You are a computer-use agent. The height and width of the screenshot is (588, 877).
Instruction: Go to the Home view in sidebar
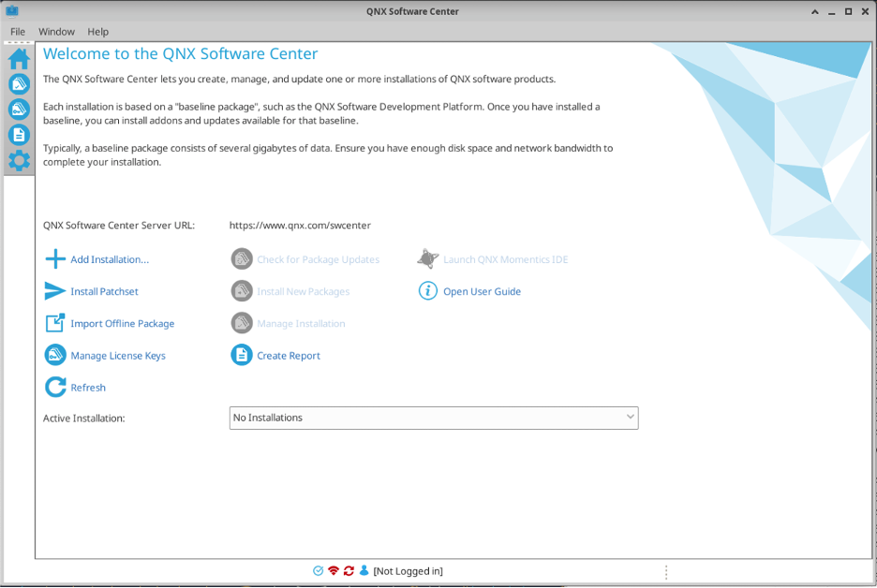coord(19,59)
